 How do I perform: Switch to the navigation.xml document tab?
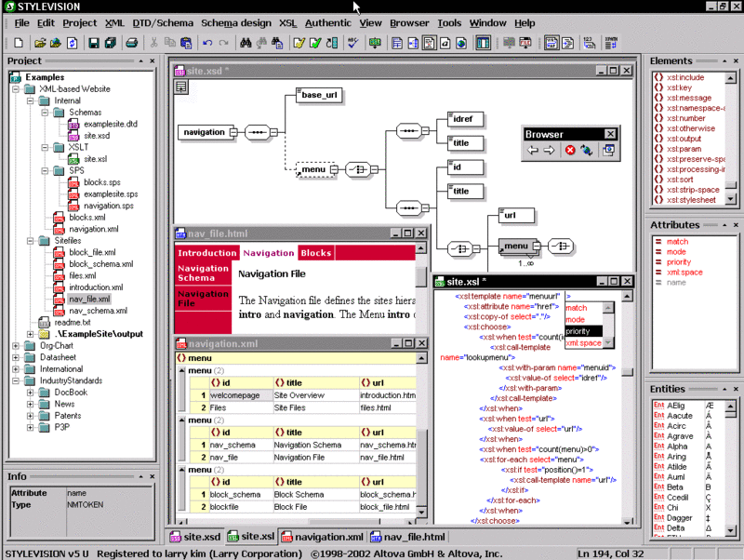pos(323,537)
